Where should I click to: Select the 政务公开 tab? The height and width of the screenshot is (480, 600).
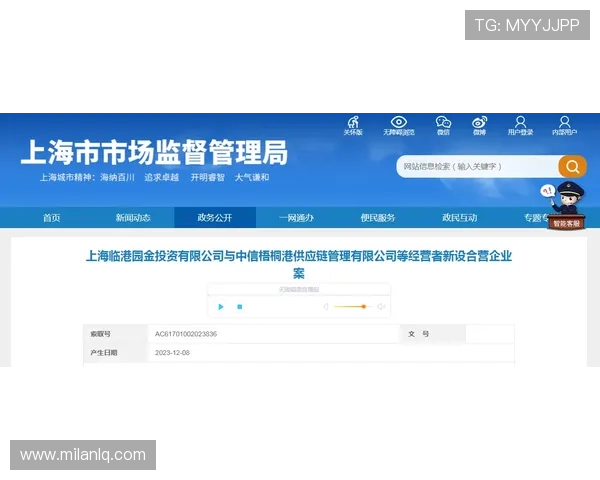point(215,218)
